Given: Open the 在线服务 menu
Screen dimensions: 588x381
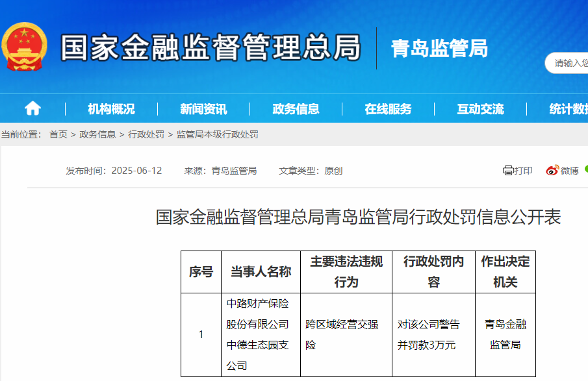Looking at the screenshot, I should point(388,109).
